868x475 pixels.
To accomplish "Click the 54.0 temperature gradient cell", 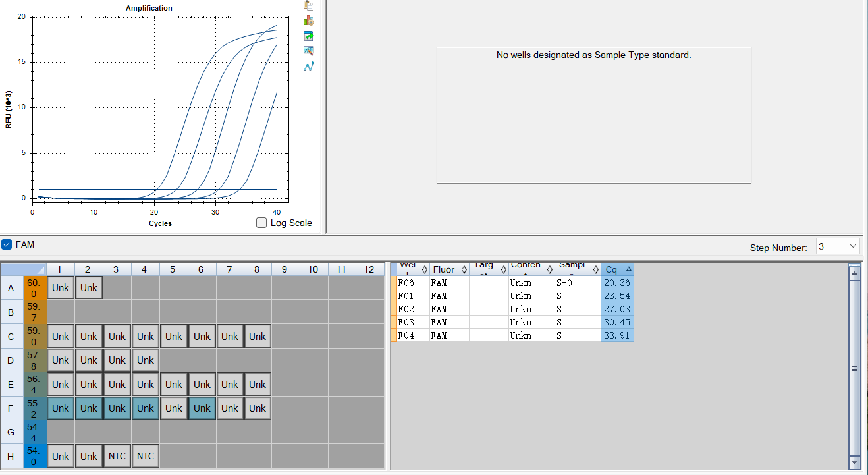I will pyautogui.click(x=34, y=456).
